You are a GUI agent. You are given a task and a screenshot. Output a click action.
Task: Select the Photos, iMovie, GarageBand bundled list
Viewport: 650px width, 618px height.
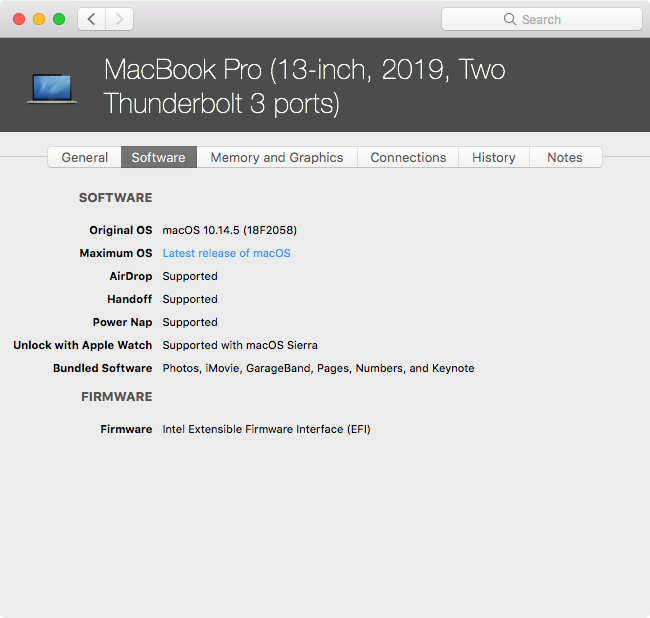click(318, 368)
